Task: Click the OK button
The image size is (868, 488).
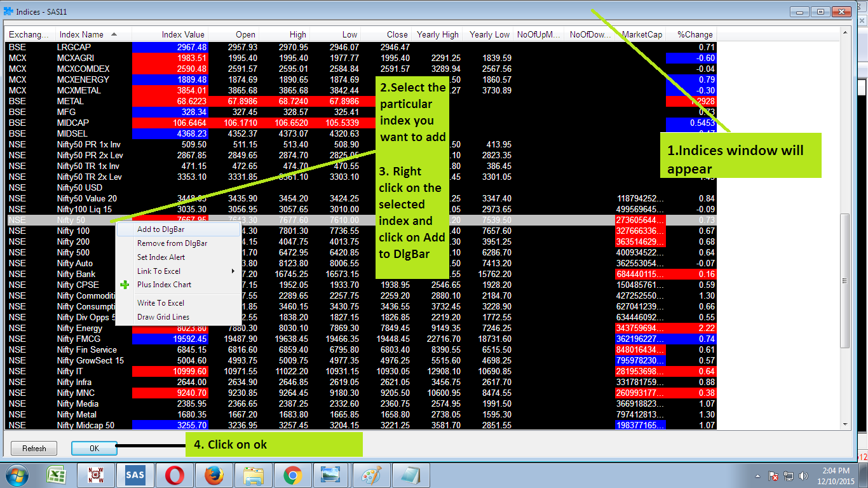Action: click(x=94, y=448)
